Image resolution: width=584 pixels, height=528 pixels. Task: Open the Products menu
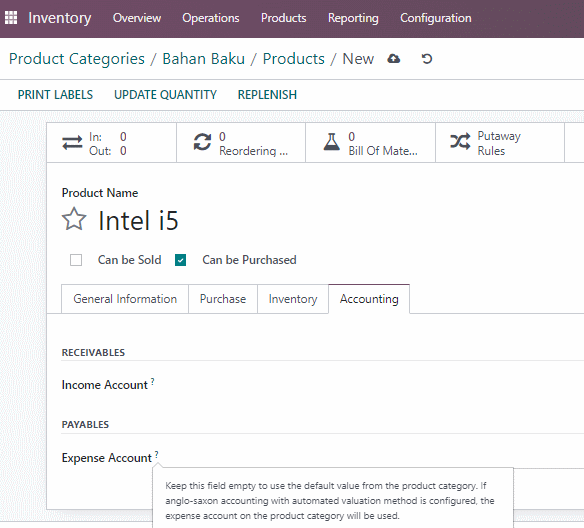click(x=283, y=18)
